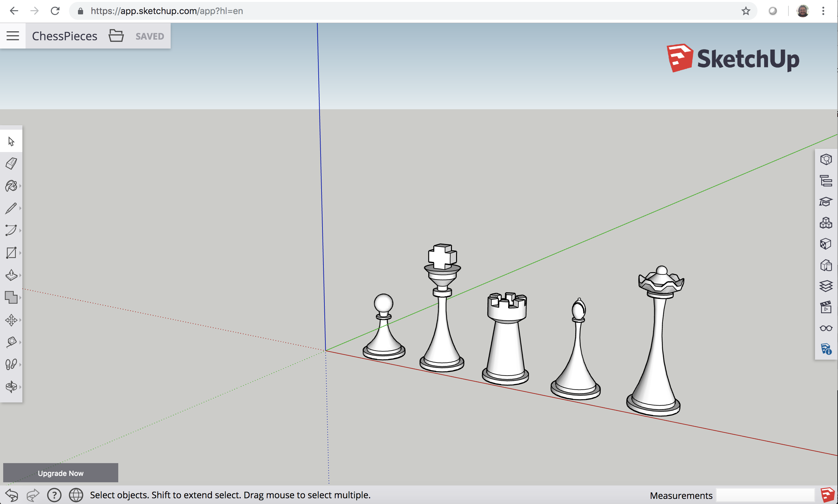The width and height of the screenshot is (838, 504).
Task: Open the hamburger main menu
Action: (12, 36)
